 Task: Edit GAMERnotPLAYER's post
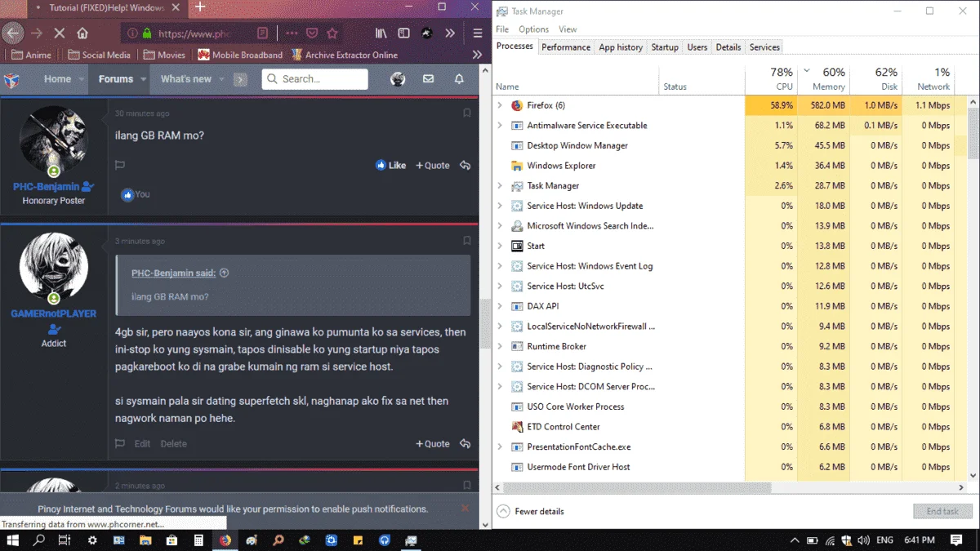(142, 443)
